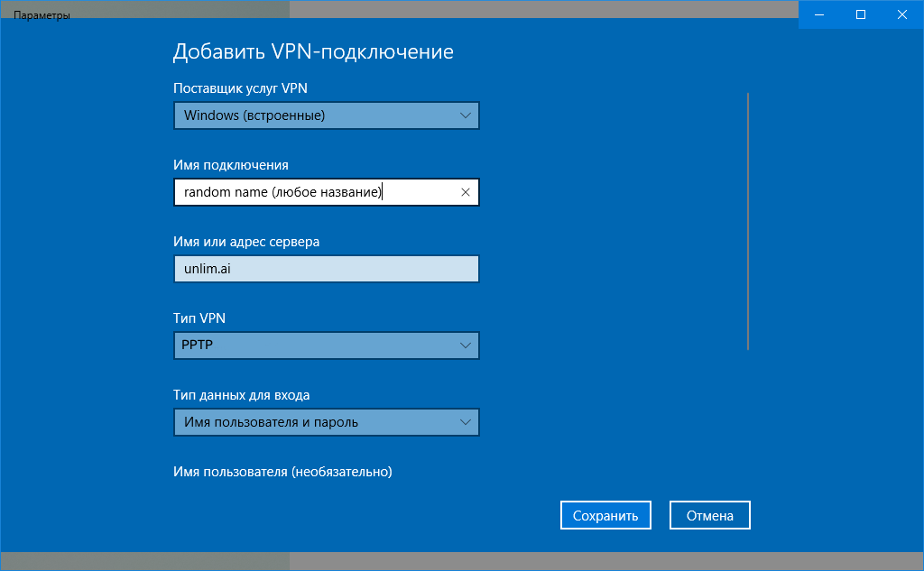
Task: Click the vertical scrollbar of the form
Action: (748, 221)
